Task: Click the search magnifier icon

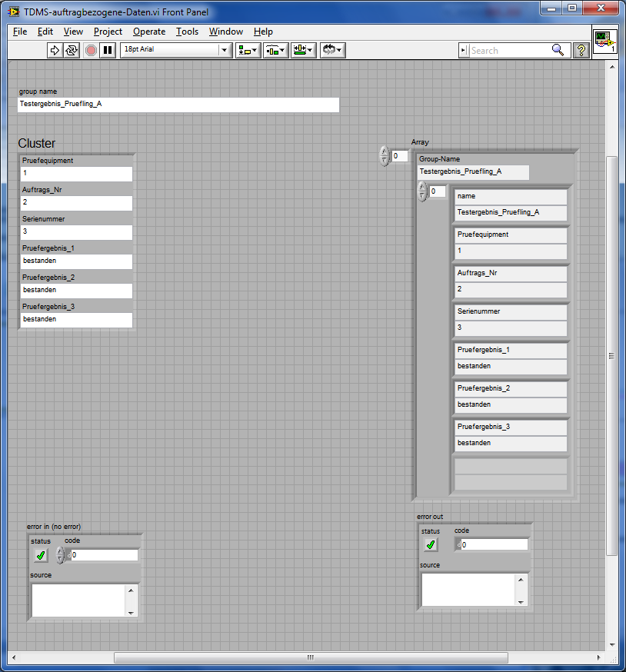Action: coord(558,50)
